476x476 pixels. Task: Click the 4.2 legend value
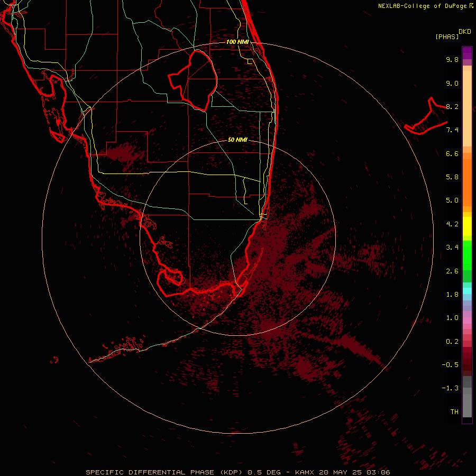coord(452,224)
